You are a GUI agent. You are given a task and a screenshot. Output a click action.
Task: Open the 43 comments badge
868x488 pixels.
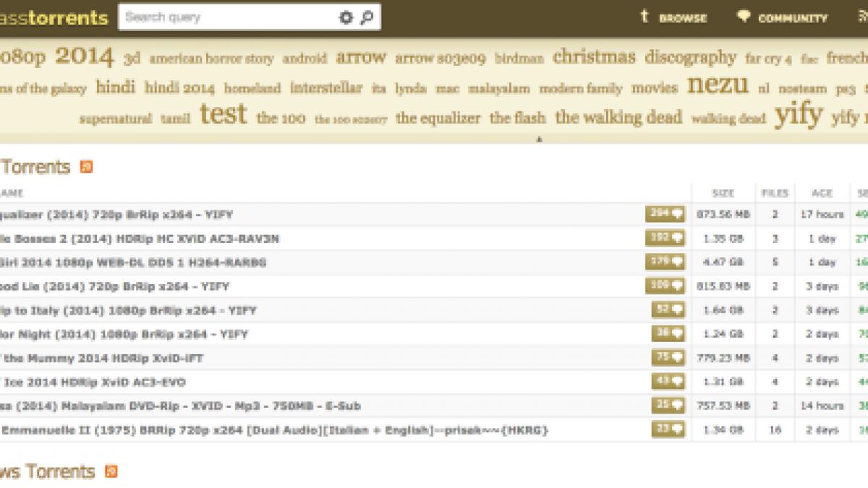coord(668,382)
